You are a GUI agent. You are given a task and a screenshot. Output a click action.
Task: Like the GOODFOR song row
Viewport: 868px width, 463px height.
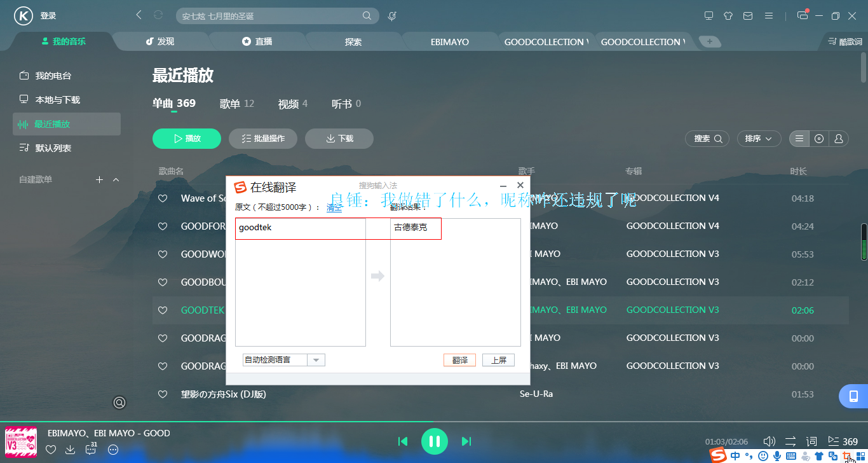(x=163, y=226)
